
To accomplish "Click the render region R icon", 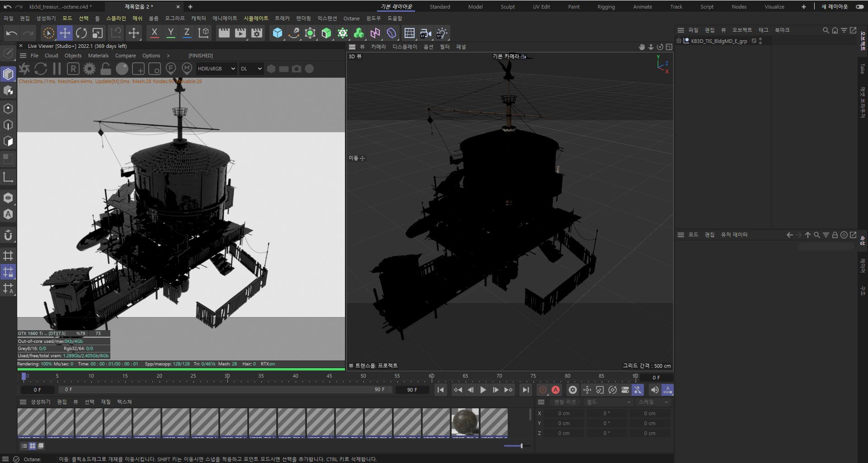I will point(73,69).
